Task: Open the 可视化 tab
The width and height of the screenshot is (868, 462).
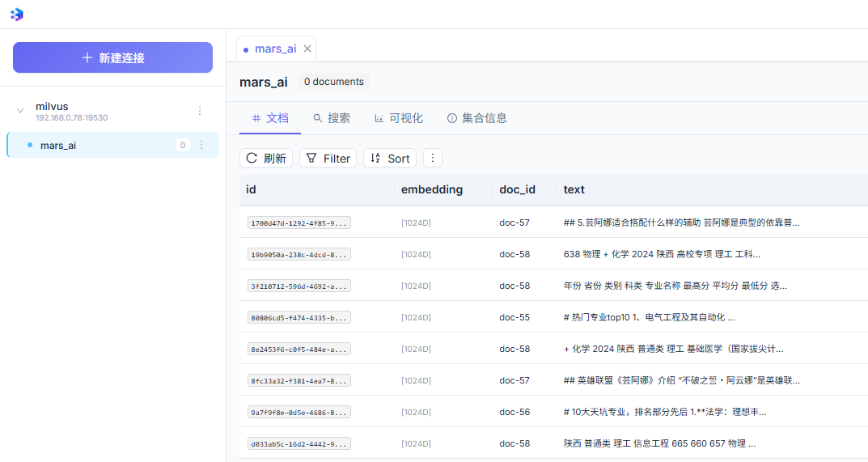Action: 399,118
